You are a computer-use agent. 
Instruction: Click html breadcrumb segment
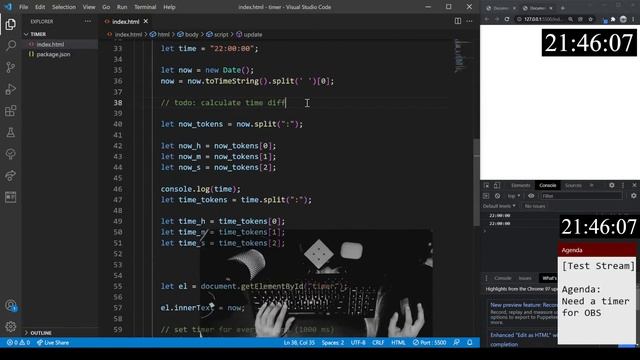coord(160,35)
